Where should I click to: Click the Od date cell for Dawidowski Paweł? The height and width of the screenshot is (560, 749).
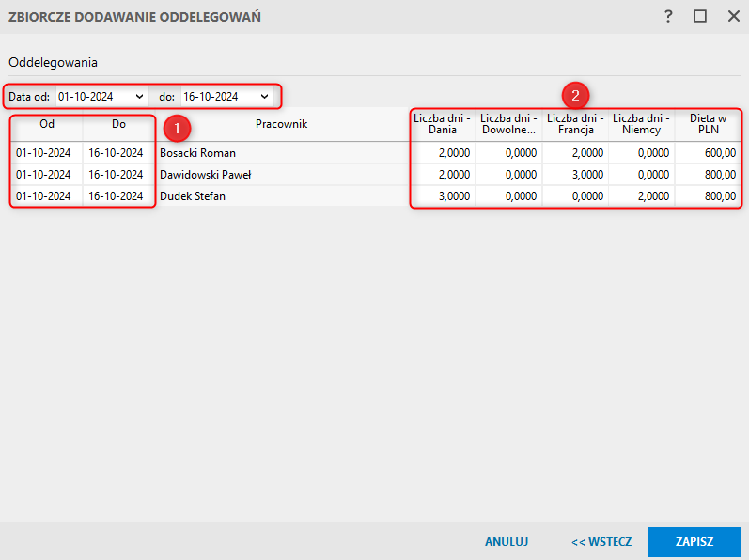47,175
